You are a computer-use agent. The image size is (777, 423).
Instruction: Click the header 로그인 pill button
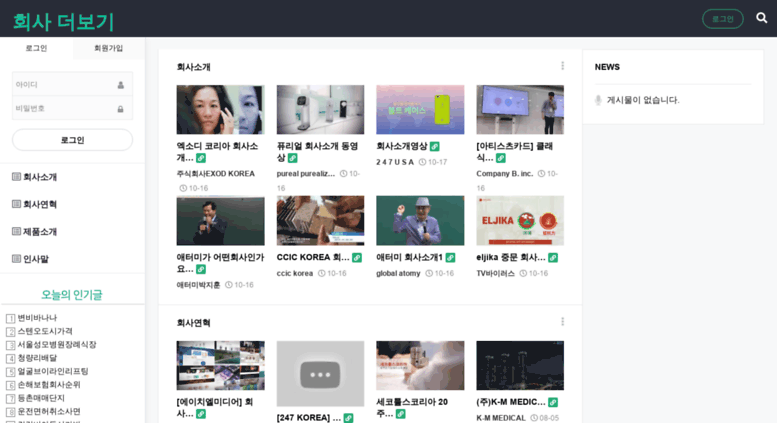coord(722,19)
